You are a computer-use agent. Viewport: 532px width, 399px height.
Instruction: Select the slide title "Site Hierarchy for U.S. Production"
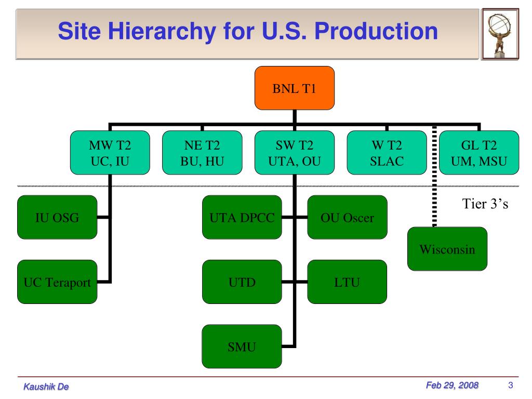click(248, 31)
